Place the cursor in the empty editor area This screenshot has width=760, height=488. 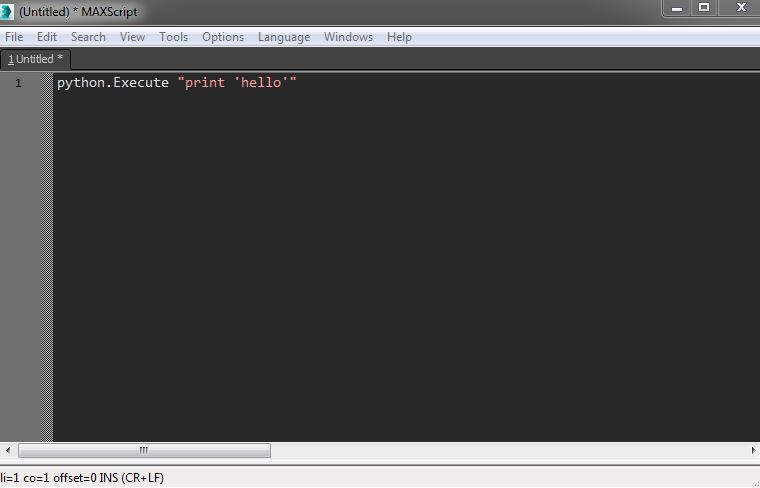pyautogui.click(x=406, y=267)
